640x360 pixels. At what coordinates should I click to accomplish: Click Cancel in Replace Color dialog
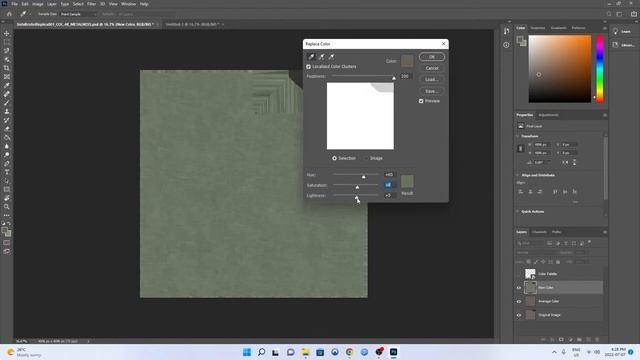pyautogui.click(x=432, y=68)
